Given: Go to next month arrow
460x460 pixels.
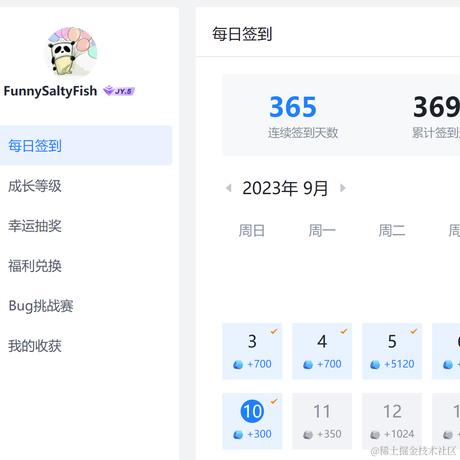Looking at the screenshot, I should (342, 188).
